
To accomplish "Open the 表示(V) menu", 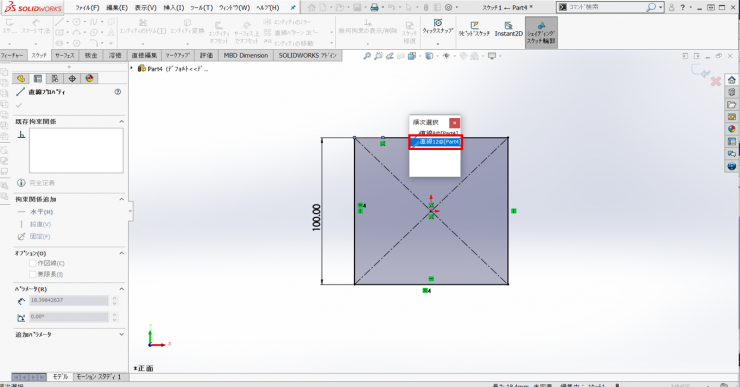I will point(145,8).
